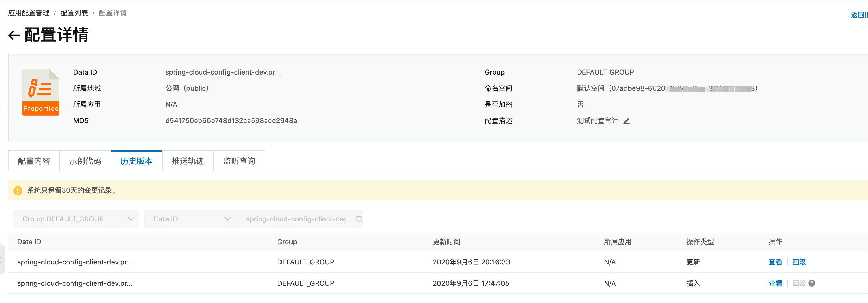Image resolution: width=868 pixels, height=303 pixels.
Task: Switch to the 推送轨迹 tab
Action: pos(188,161)
